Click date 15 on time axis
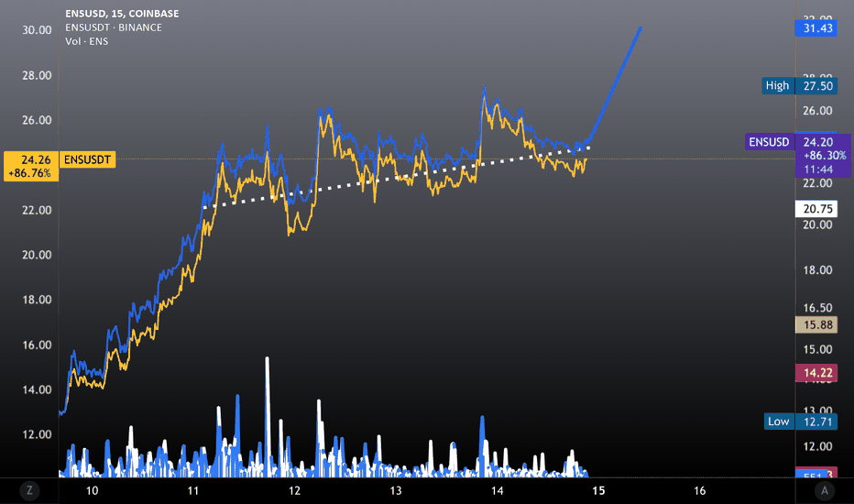 598,491
